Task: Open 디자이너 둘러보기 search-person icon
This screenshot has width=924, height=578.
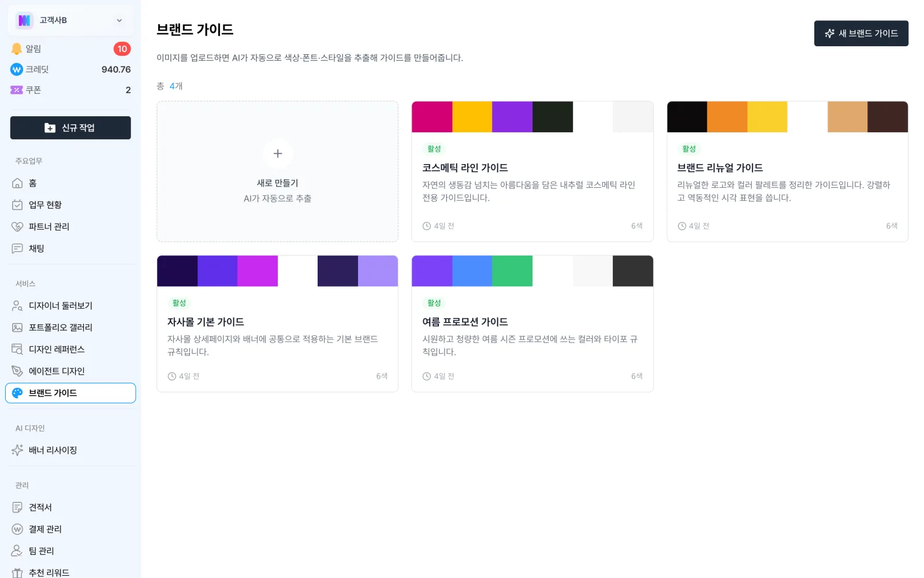Action: 17,306
